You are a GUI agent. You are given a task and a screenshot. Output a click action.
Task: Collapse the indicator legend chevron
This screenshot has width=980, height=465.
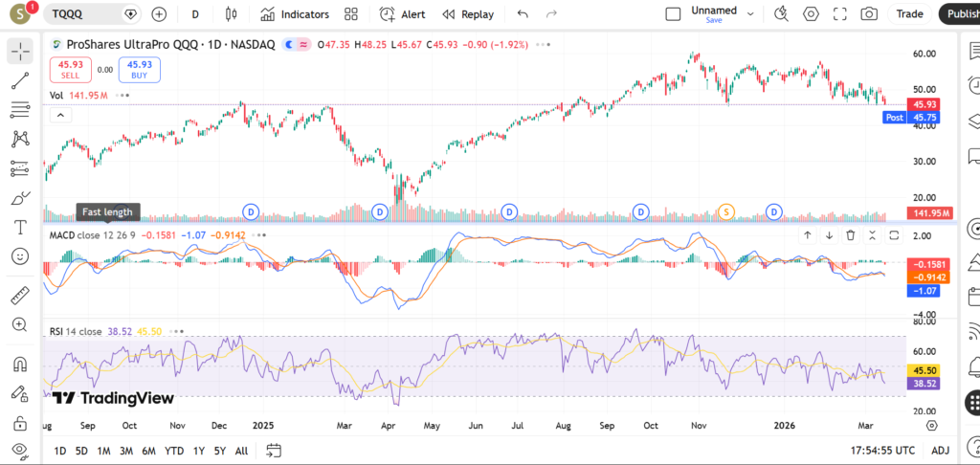[x=59, y=115]
